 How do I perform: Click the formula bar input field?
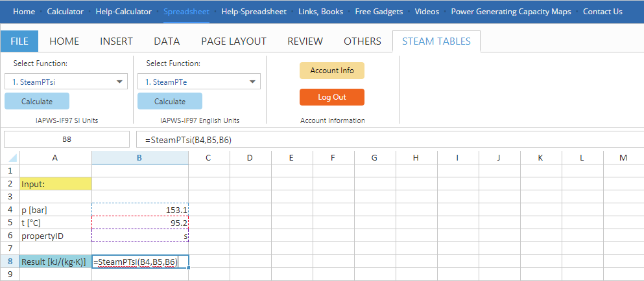coord(387,139)
